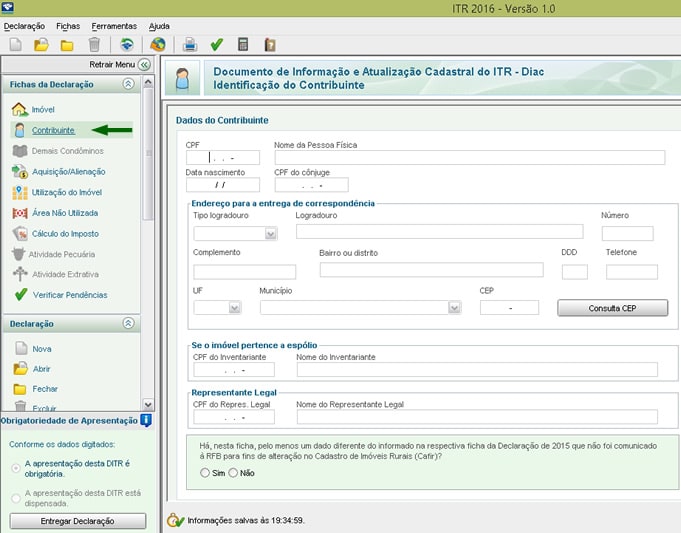
Task: Open the Contribuinte link in sidebar
Action: 53,130
